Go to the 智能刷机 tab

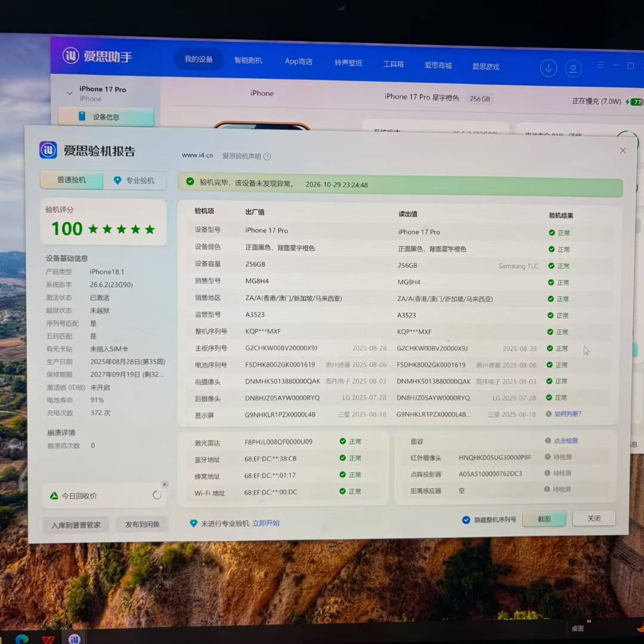pyautogui.click(x=248, y=60)
